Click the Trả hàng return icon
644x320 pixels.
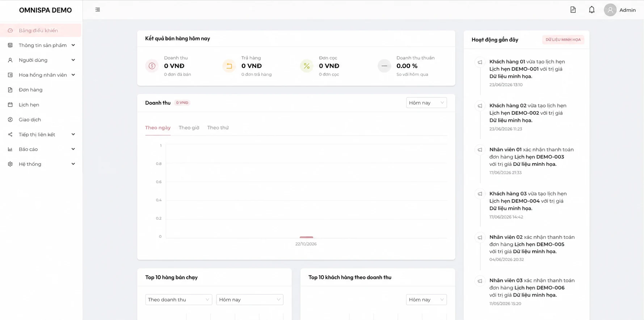point(229,66)
